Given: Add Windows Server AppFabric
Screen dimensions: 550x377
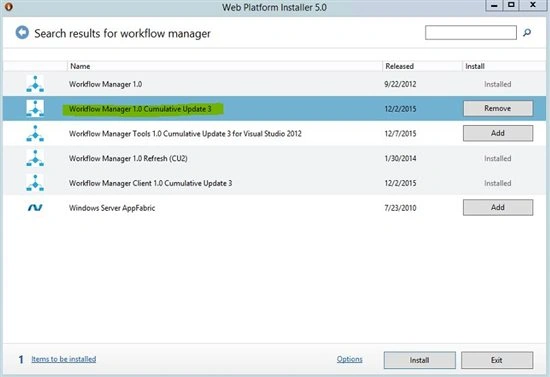Looking at the screenshot, I should point(498,207).
